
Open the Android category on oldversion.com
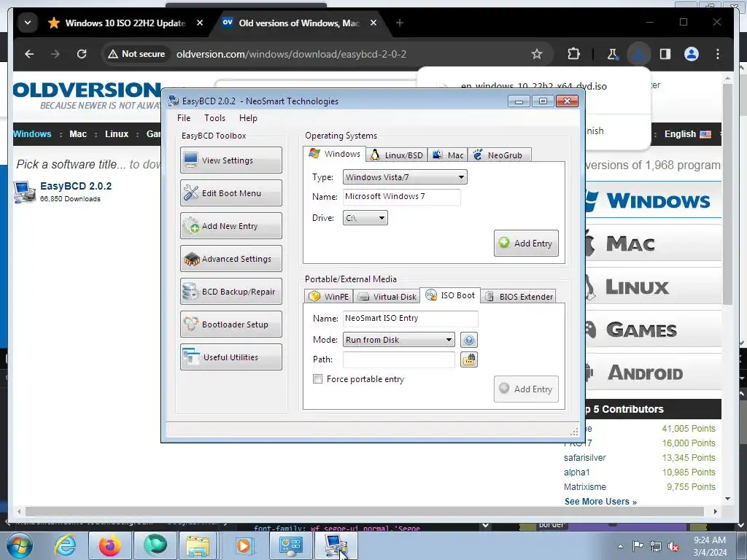click(653, 373)
